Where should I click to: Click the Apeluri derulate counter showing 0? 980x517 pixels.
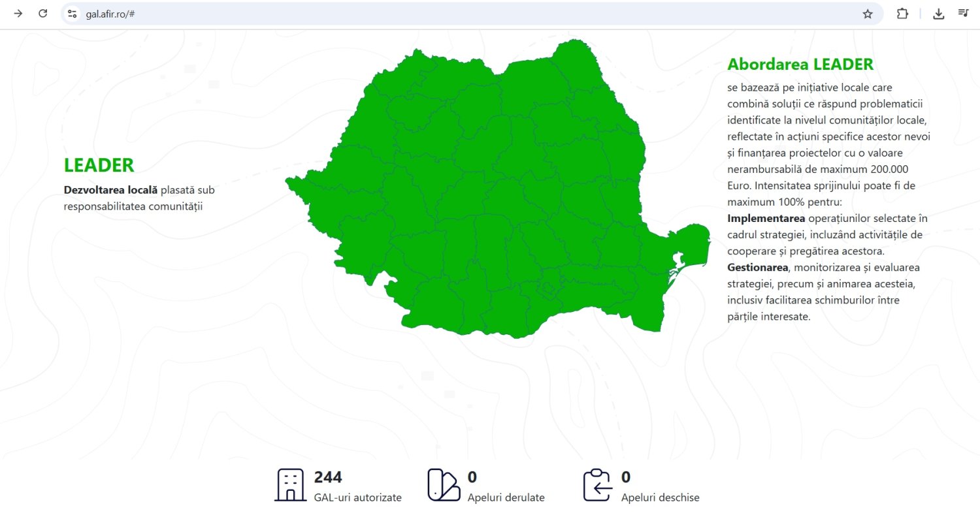(x=472, y=477)
